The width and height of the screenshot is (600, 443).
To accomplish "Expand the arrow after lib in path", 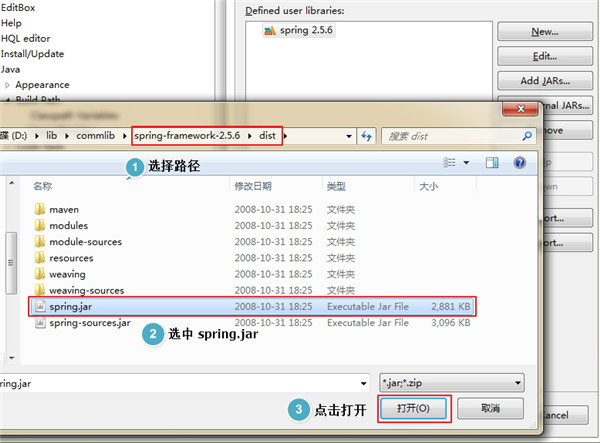I will 67,136.
